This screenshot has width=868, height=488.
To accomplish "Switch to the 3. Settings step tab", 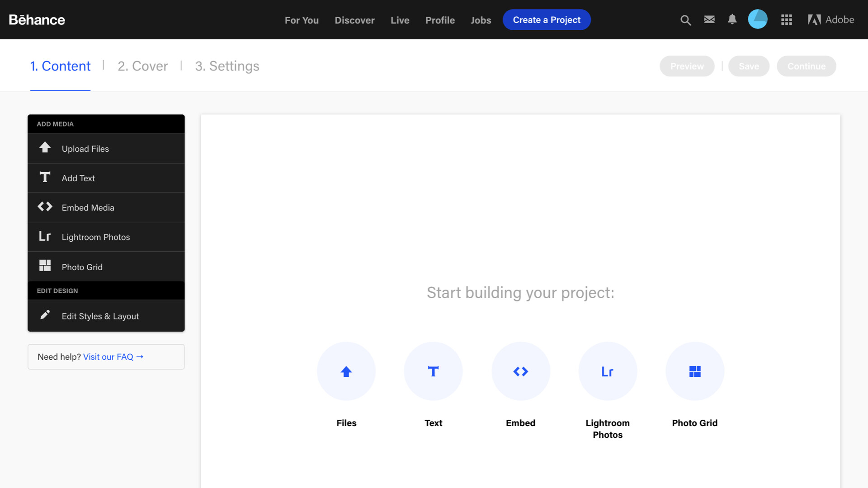I will (227, 66).
